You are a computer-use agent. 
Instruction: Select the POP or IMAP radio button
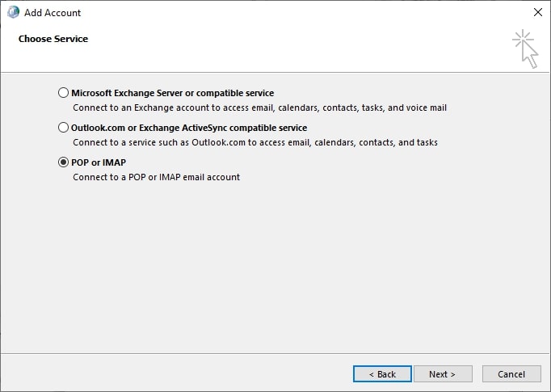click(63, 162)
